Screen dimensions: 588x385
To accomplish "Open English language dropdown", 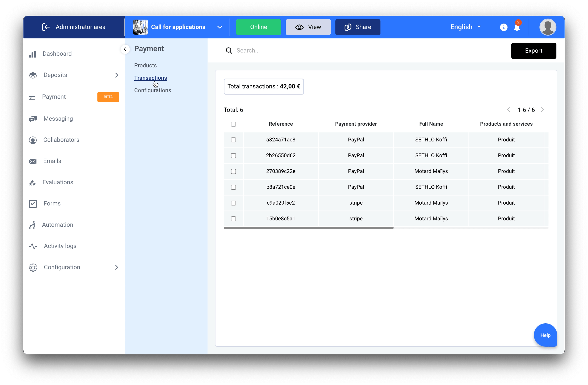I will pyautogui.click(x=466, y=27).
